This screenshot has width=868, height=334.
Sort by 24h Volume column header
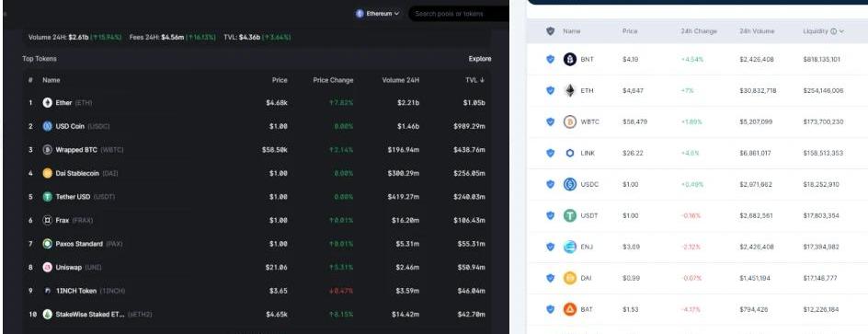tap(757, 31)
